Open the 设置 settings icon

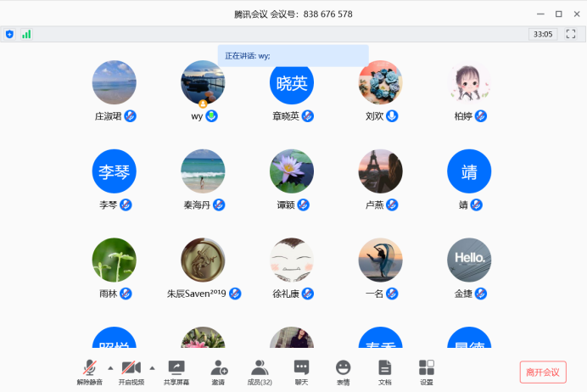(426, 368)
